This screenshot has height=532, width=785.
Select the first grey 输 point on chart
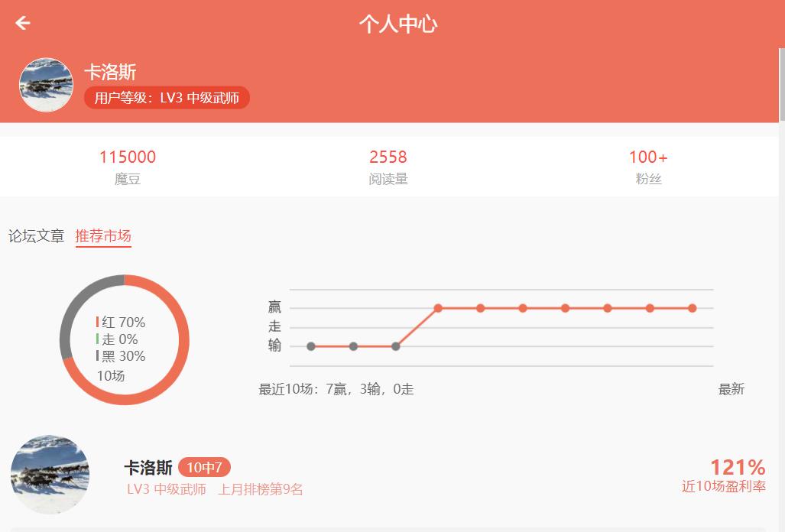click(x=311, y=346)
